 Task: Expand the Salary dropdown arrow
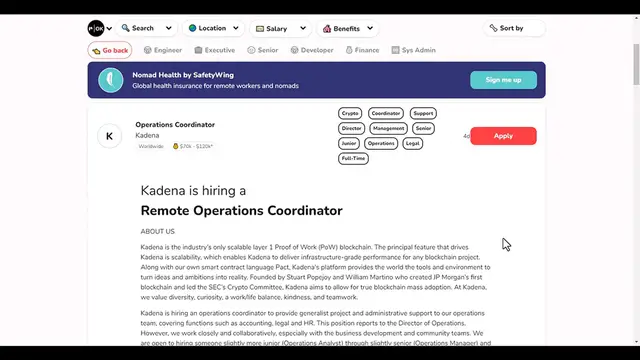coord(303,28)
